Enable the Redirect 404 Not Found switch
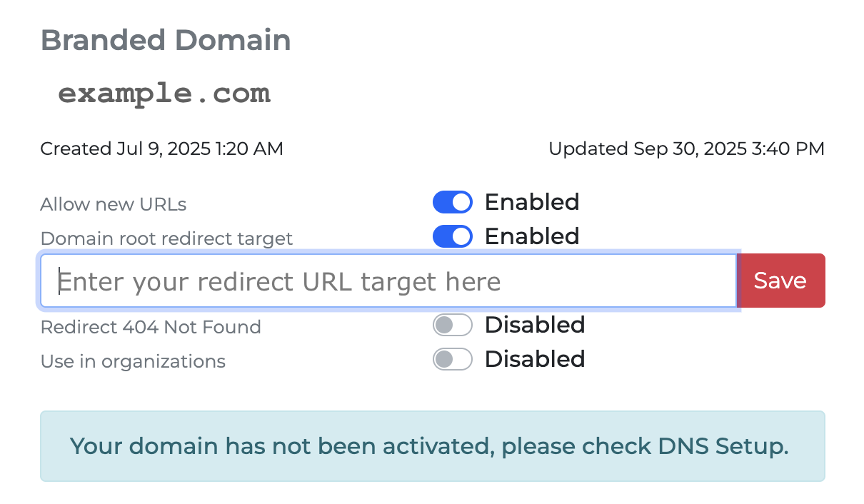This screenshot has width=864, height=504. point(452,326)
